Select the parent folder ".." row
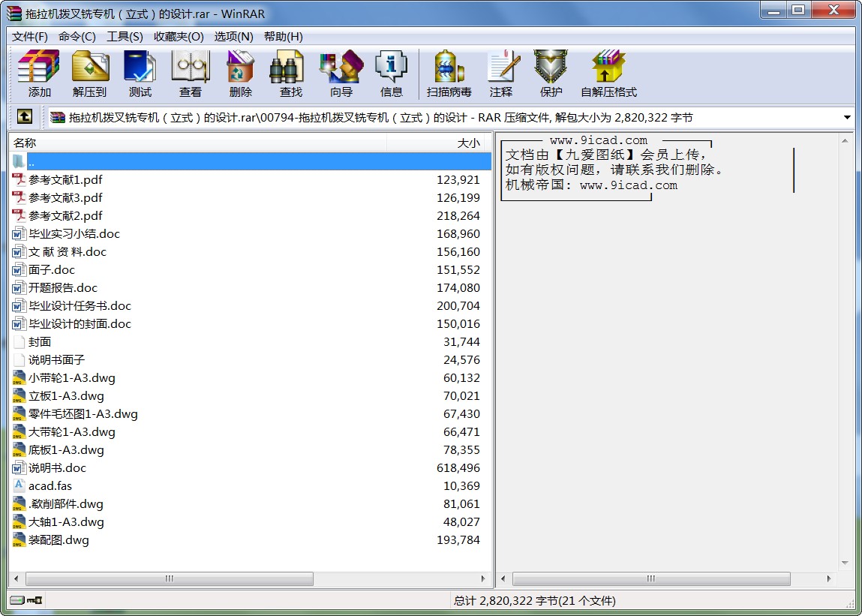The image size is (862, 616). pyautogui.click(x=251, y=162)
